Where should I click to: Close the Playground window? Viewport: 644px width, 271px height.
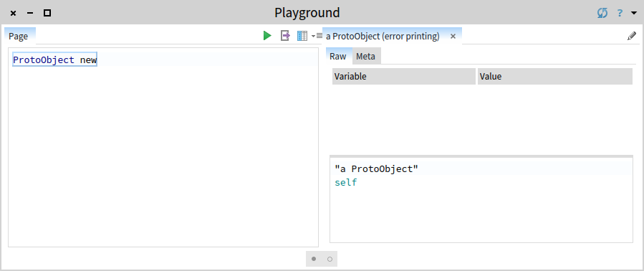point(13,13)
